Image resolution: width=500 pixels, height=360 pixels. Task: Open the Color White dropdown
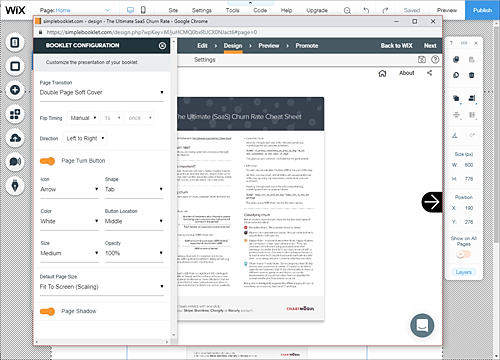click(x=69, y=221)
